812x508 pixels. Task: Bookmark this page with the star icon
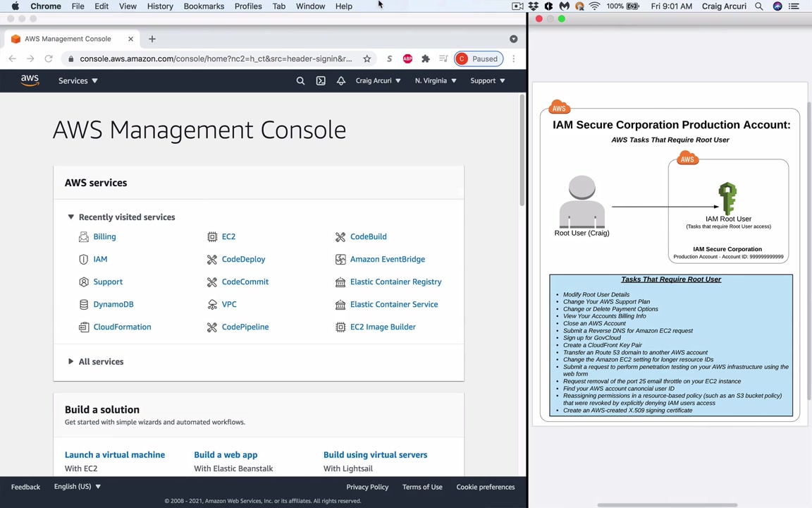367,59
